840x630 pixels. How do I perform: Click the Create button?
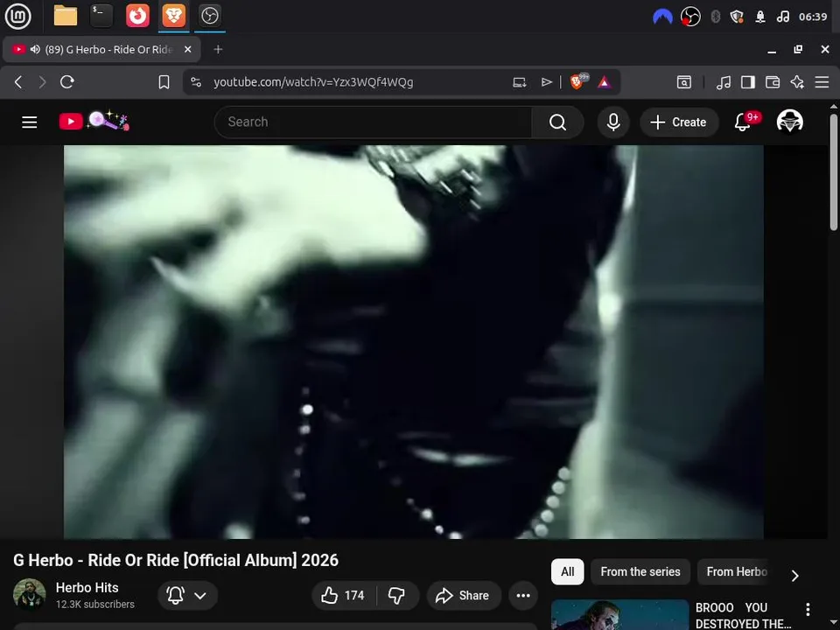coord(678,122)
